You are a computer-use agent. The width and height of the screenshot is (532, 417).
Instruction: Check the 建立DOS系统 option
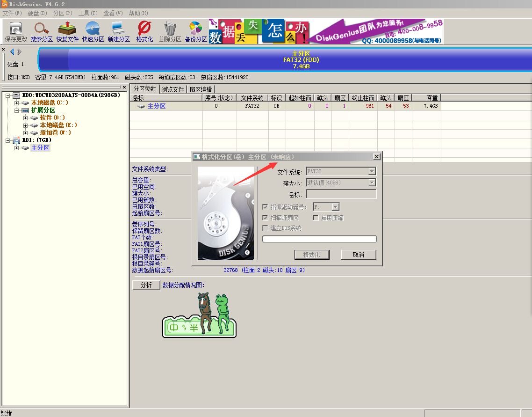pyautogui.click(x=266, y=228)
